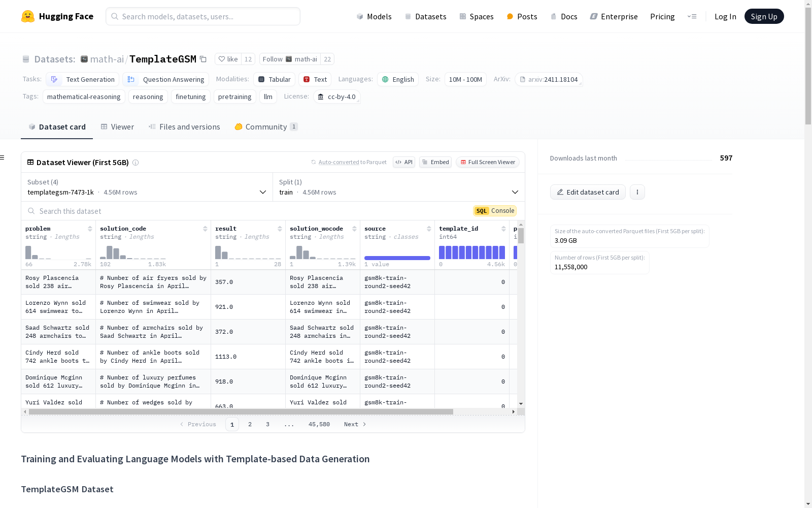Select the Question Answering task tag

point(165,79)
